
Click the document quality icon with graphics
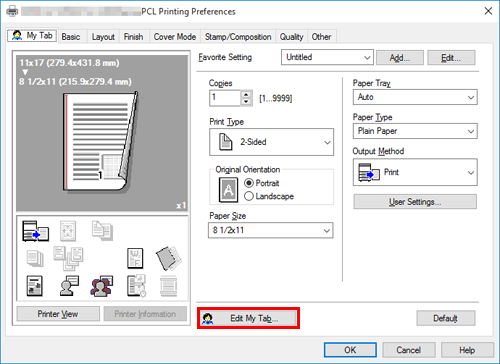pyautogui.click(x=35, y=286)
